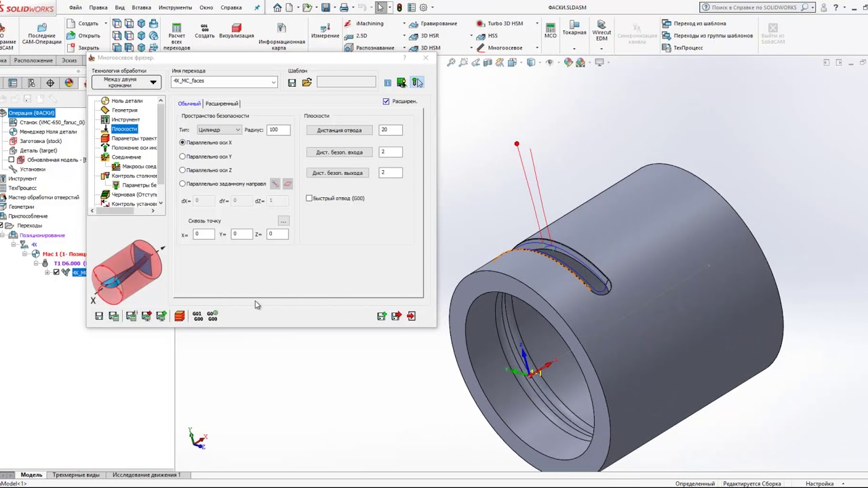Viewport: 868px width, 488px height.
Task: Open the Файл menu
Action: [75, 7]
